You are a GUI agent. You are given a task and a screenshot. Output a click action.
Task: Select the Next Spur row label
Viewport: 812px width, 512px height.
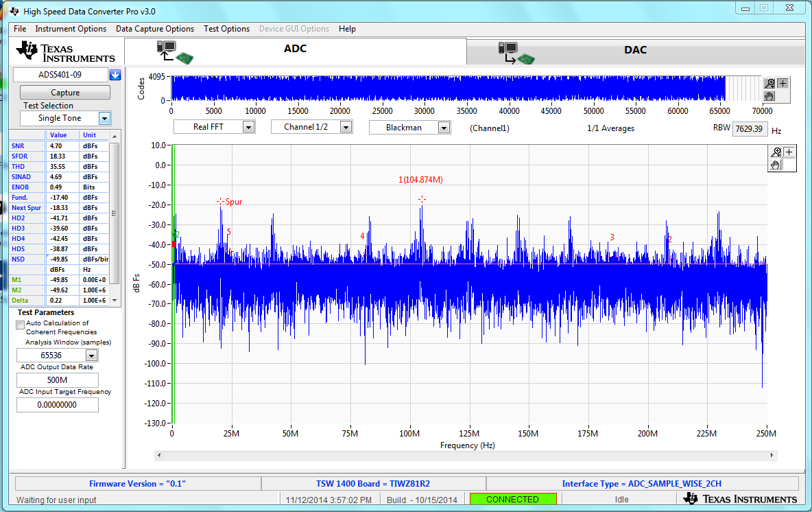coord(27,208)
